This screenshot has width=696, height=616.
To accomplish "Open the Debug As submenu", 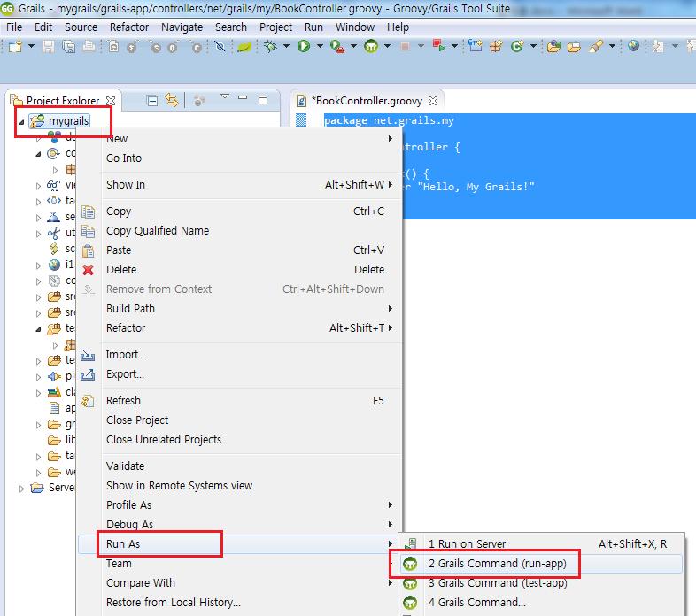I will pyautogui.click(x=240, y=525).
